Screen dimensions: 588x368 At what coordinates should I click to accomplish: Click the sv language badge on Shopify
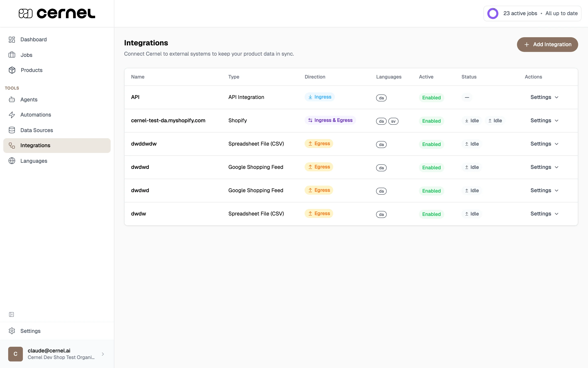(x=393, y=121)
